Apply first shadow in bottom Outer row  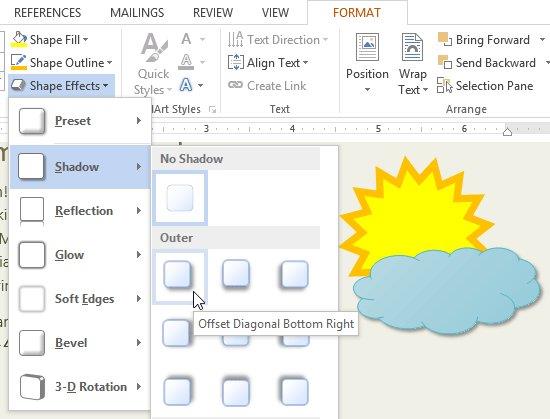coord(178,391)
